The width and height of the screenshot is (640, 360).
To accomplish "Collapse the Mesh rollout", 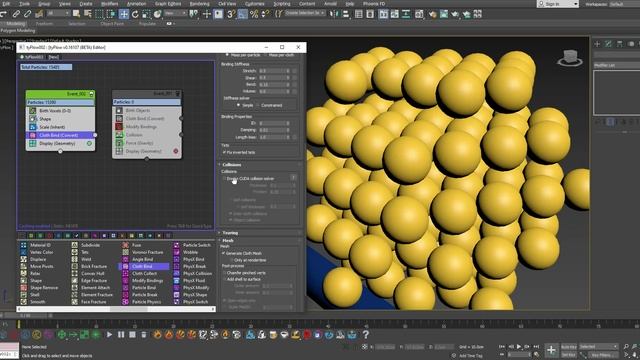I will 228,240.
